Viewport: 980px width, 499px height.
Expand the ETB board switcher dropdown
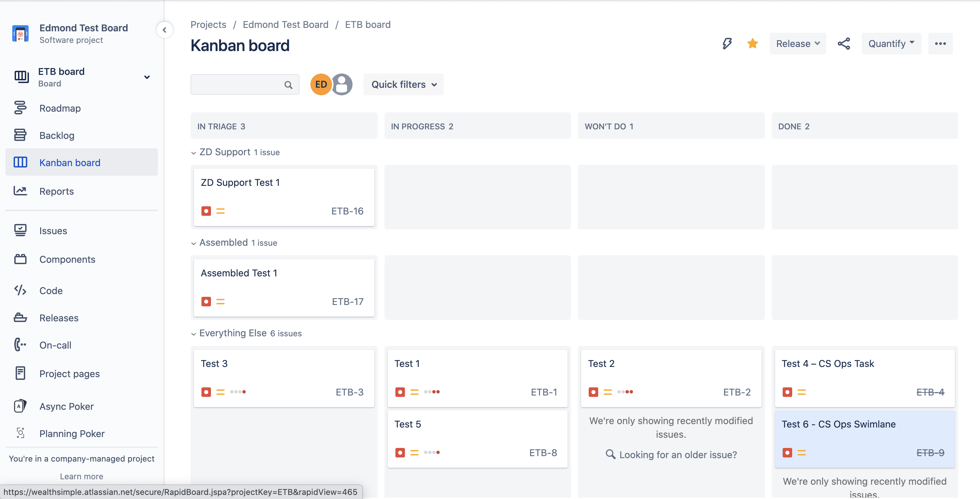click(147, 77)
